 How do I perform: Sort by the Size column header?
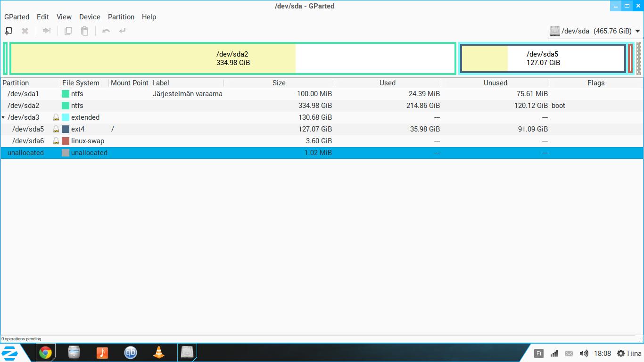279,83
